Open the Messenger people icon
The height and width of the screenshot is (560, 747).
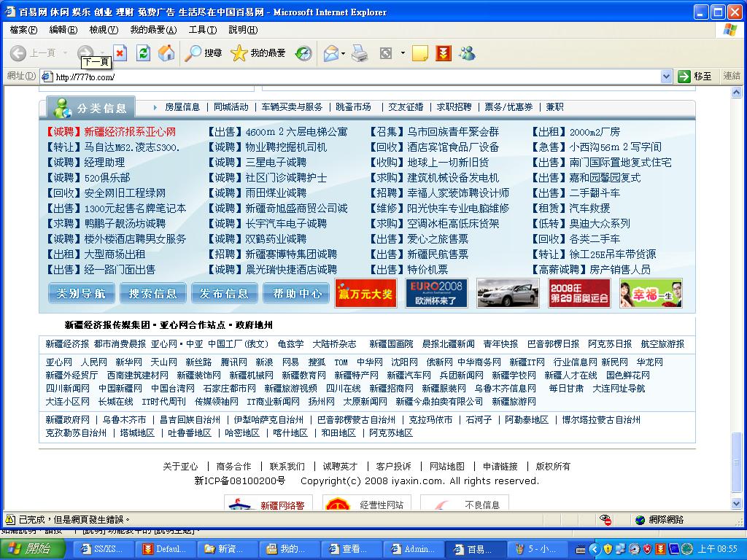click(467, 52)
